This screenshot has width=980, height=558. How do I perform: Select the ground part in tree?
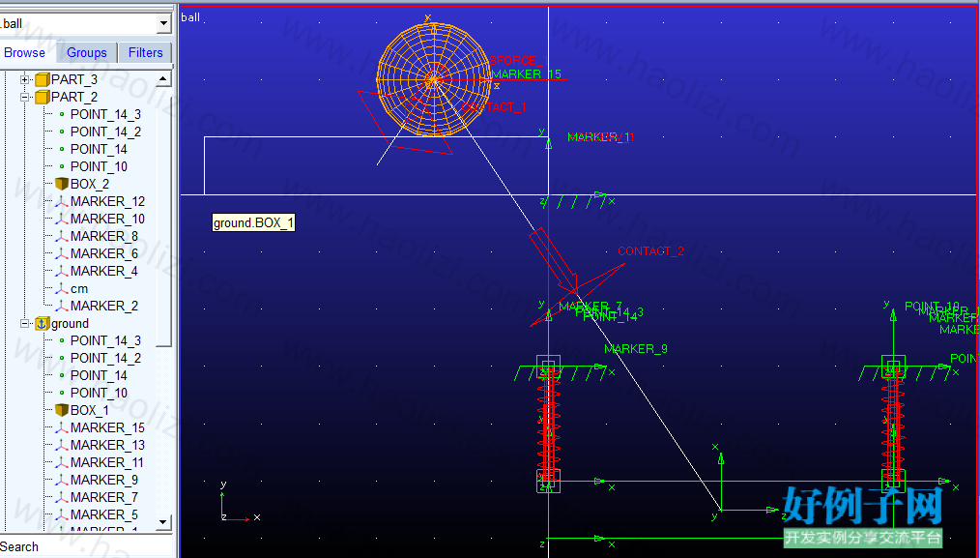70,323
